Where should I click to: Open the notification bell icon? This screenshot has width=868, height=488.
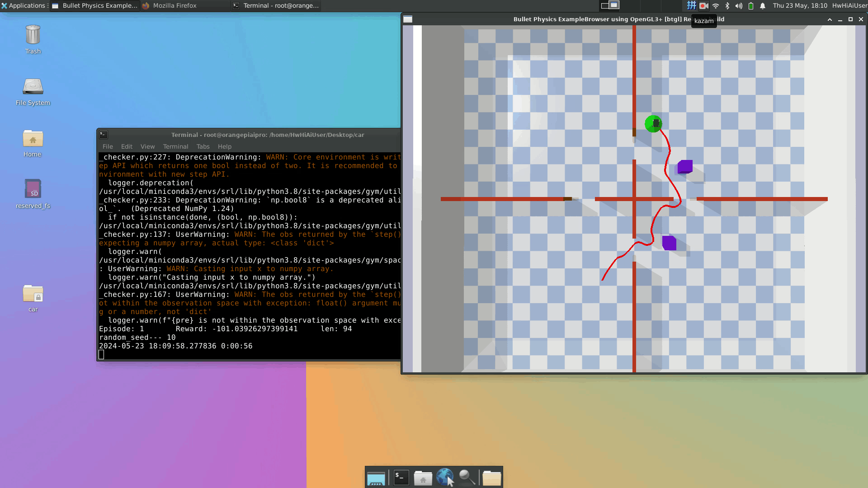pos(763,6)
